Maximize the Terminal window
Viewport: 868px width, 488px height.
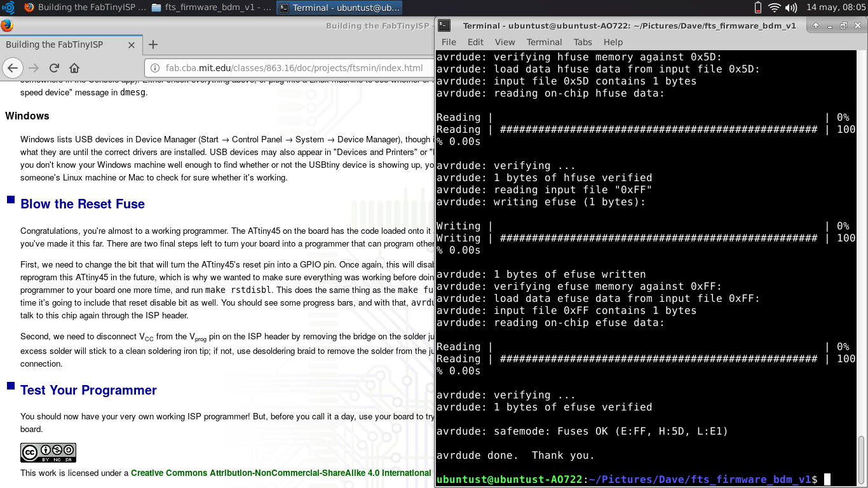(x=844, y=26)
